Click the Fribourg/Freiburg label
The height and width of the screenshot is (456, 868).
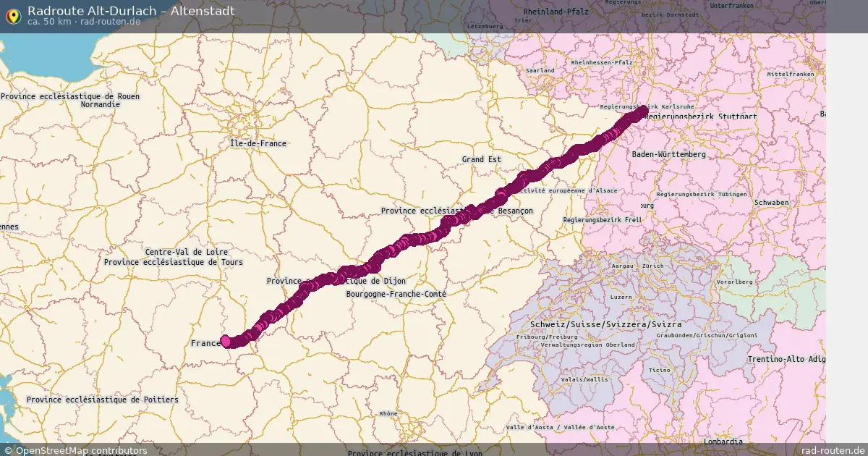[547, 337]
